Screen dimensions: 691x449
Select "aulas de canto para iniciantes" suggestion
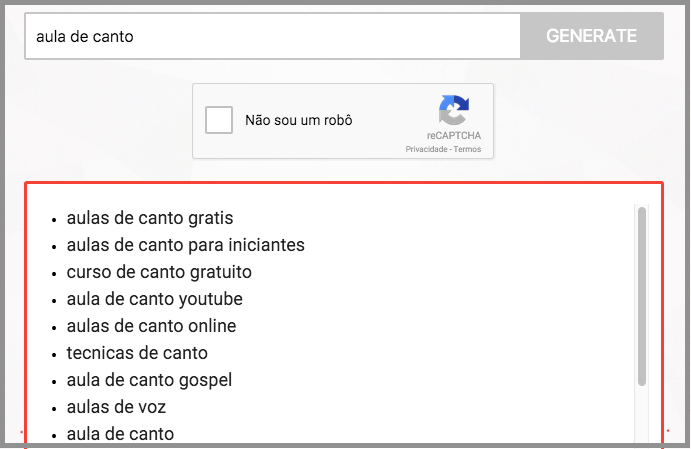[186, 245]
